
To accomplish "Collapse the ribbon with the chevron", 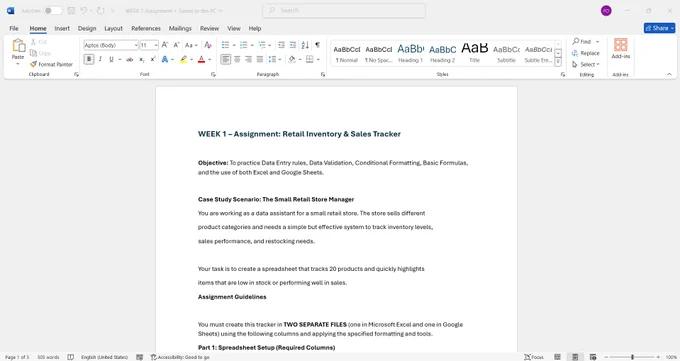I will tap(669, 75).
